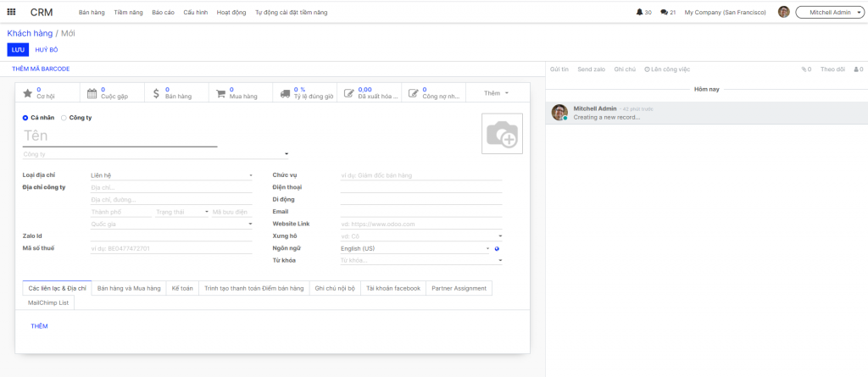Click Theo dõi follow button
Image resolution: width=868 pixels, height=377 pixels.
(x=832, y=69)
